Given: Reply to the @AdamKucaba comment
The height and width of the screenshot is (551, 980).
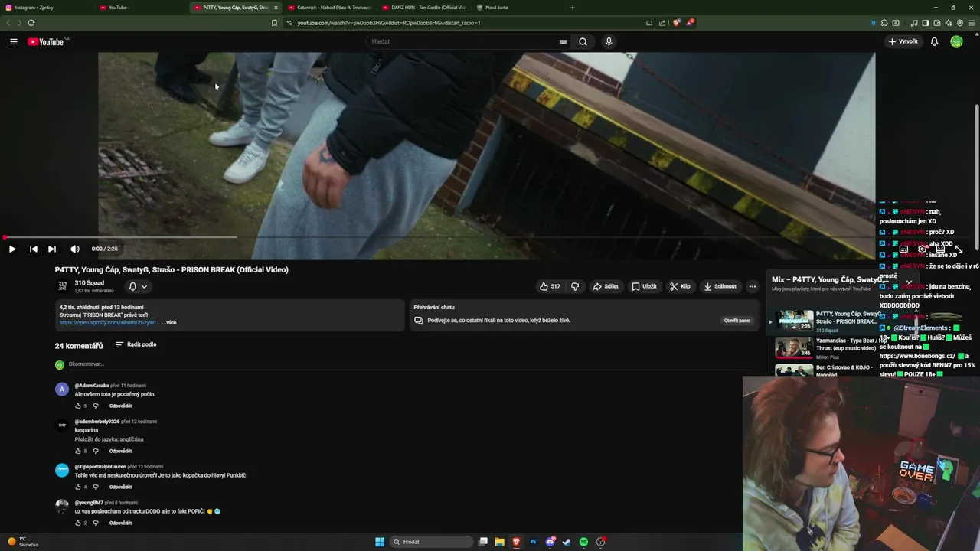Looking at the screenshot, I should 120,406.
